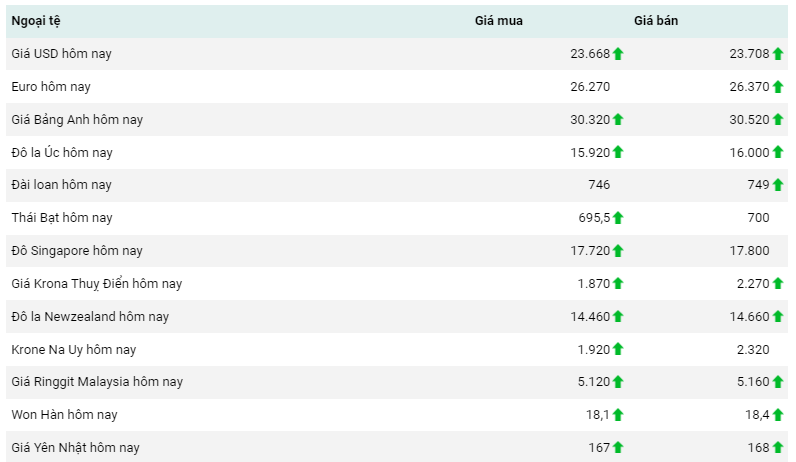
Task: Open the 'Euro hôm nay' row label
Action: coord(51,87)
